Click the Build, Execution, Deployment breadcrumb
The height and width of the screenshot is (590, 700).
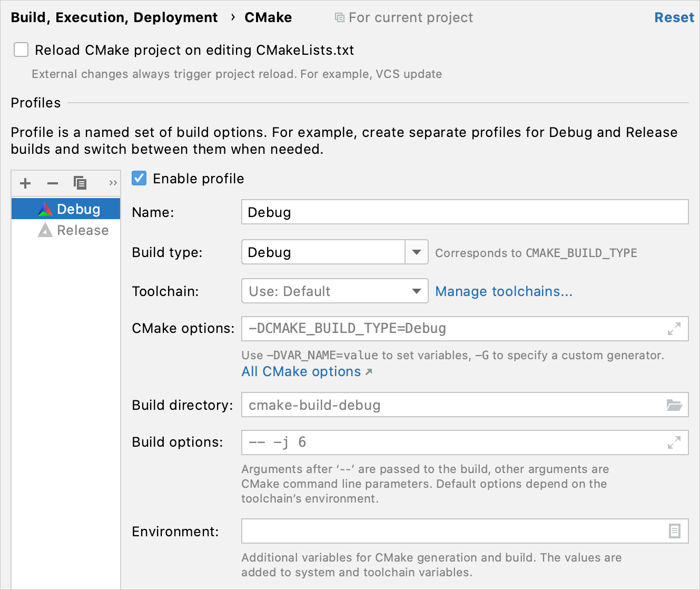(x=114, y=17)
